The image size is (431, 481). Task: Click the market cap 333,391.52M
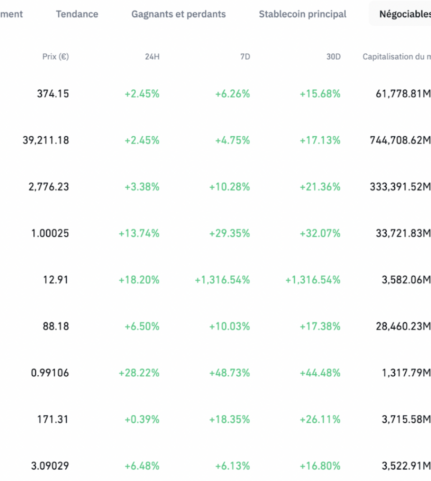(400, 187)
